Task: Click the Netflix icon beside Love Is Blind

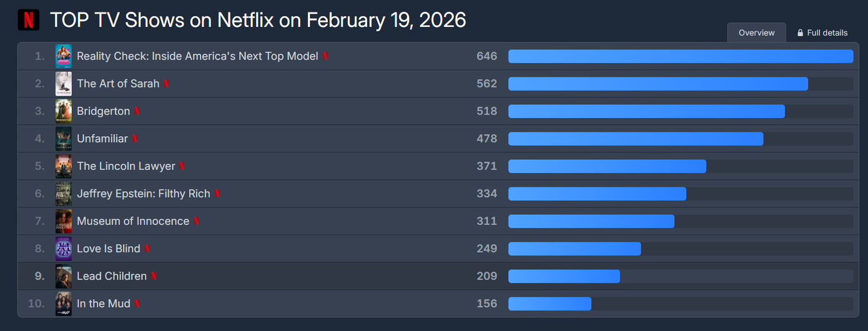Action: tap(147, 249)
